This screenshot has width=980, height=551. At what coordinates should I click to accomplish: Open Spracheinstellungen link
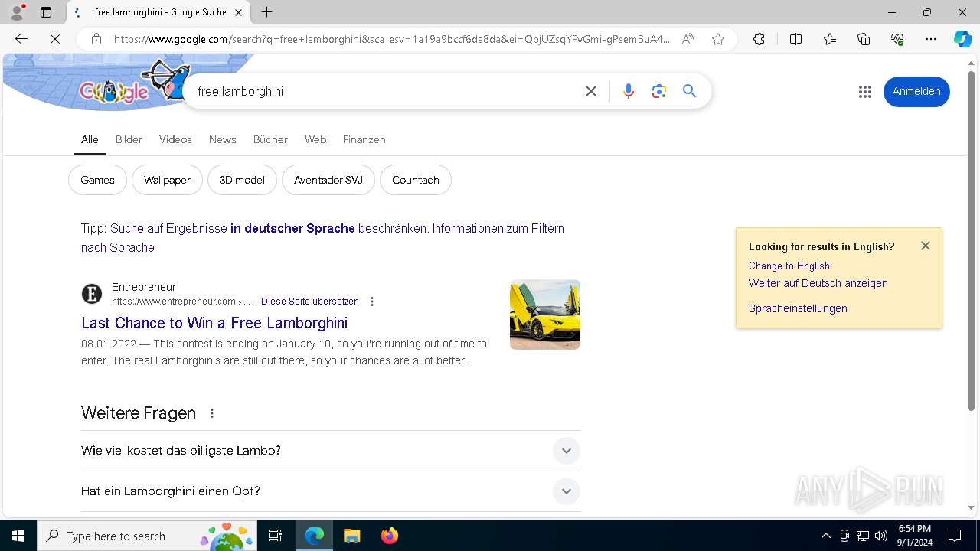798,308
